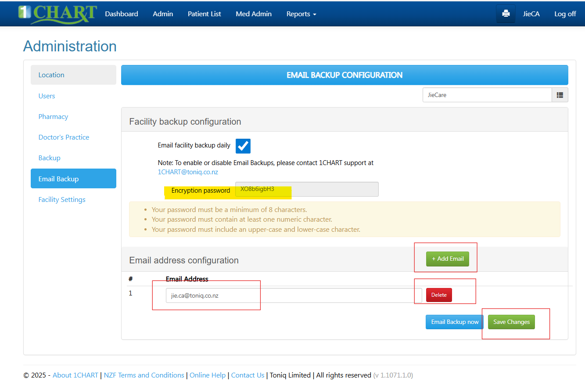Open About 1CHART footer link
Viewport: 585px width, 392px height.
pos(75,375)
